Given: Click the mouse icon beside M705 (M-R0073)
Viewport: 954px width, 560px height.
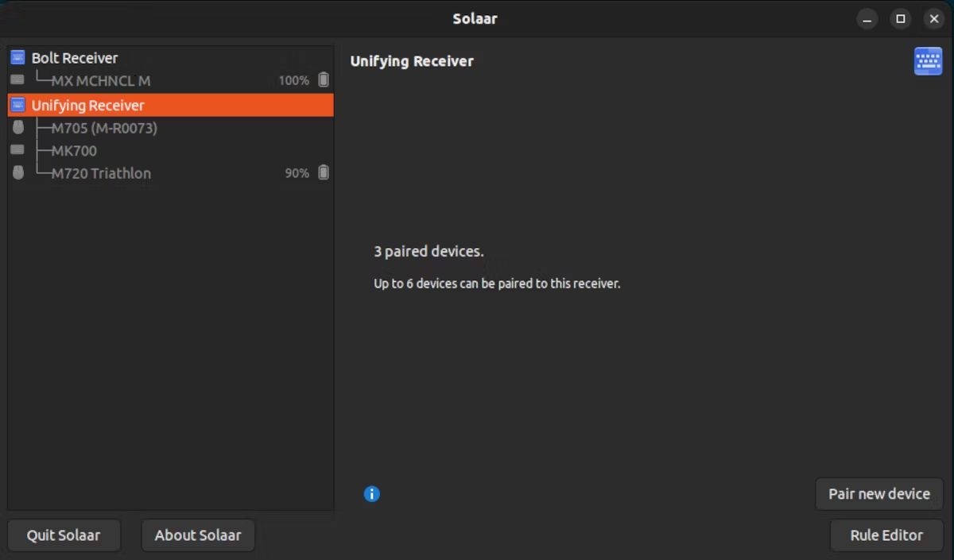Looking at the screenshot, I should coord(18,127).
